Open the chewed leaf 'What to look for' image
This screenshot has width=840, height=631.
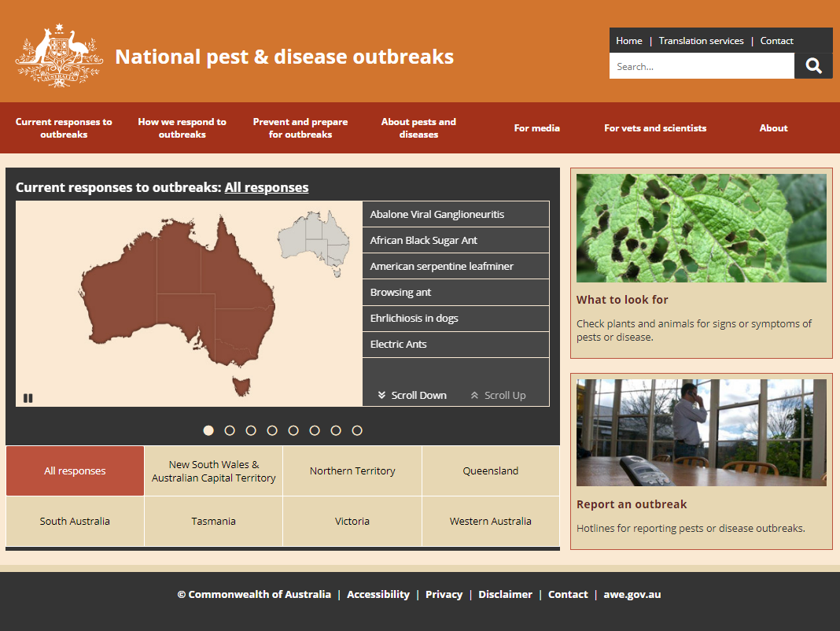click(x=701, y=228)
